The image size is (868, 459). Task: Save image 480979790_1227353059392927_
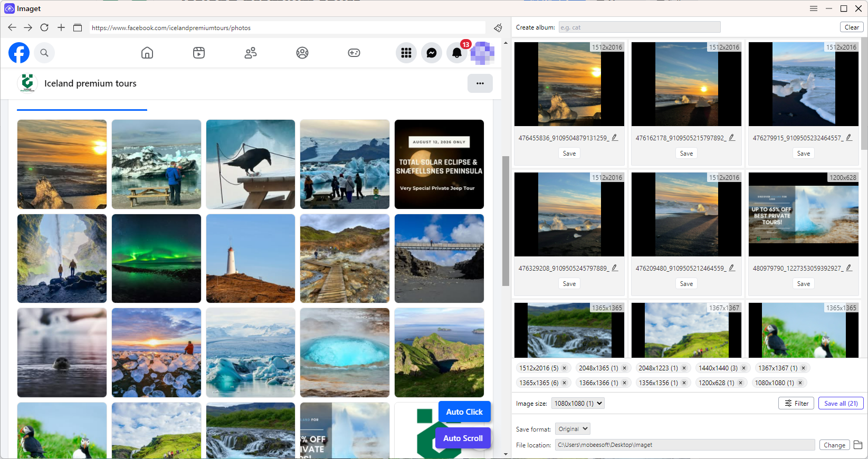(x=804, y=284)
